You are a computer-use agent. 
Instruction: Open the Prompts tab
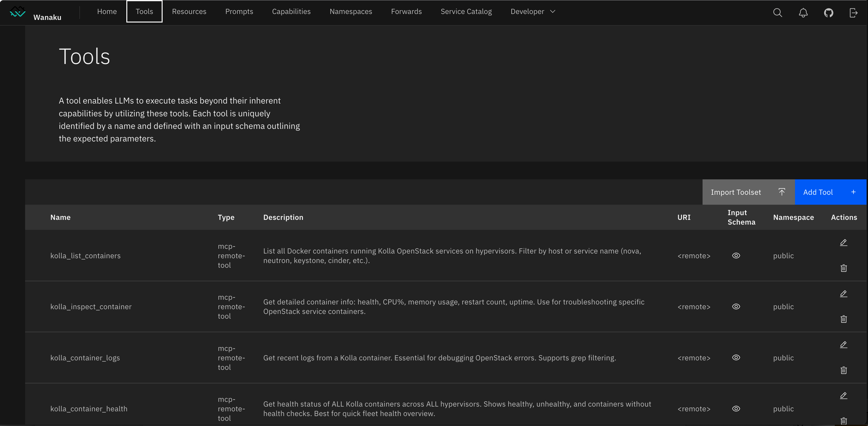tap(239, 11)
